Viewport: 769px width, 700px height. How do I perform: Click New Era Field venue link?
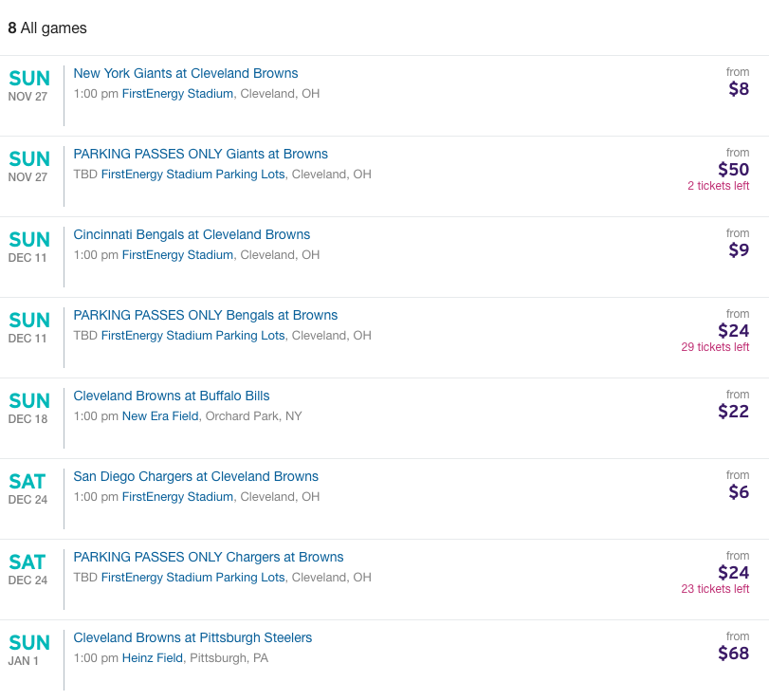pyautogui.click(x=160, y=416)
